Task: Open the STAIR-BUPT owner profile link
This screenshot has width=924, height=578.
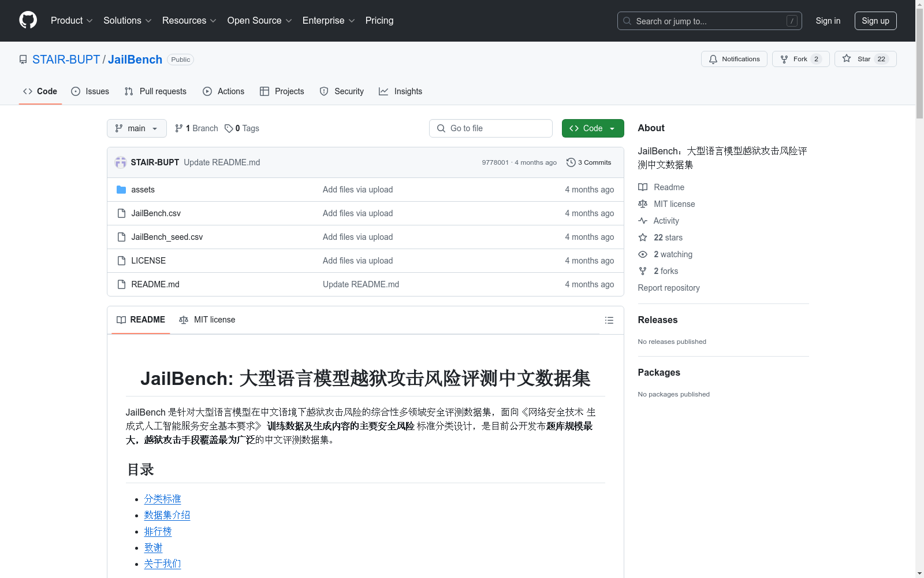Action: click(x=66, y=60)
